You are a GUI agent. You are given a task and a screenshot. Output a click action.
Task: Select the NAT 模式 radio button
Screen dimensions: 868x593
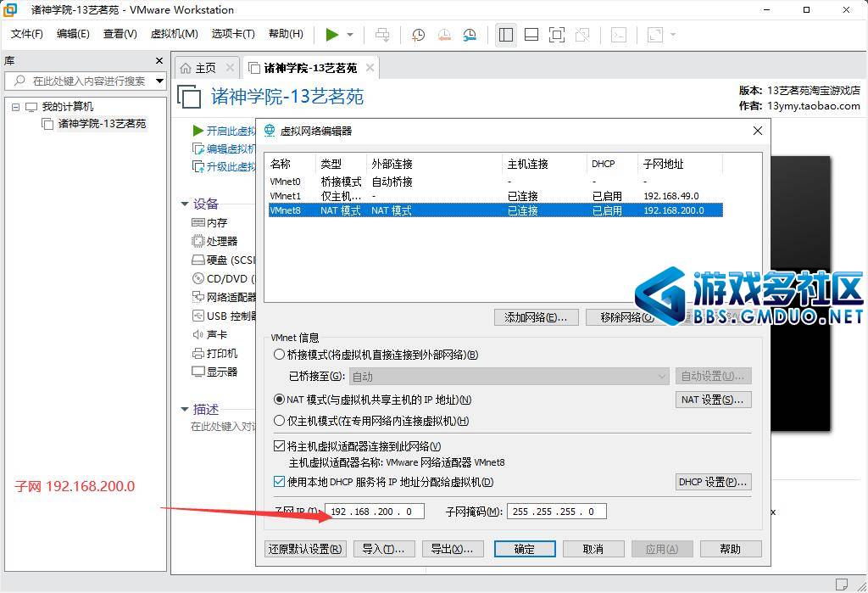280,400
